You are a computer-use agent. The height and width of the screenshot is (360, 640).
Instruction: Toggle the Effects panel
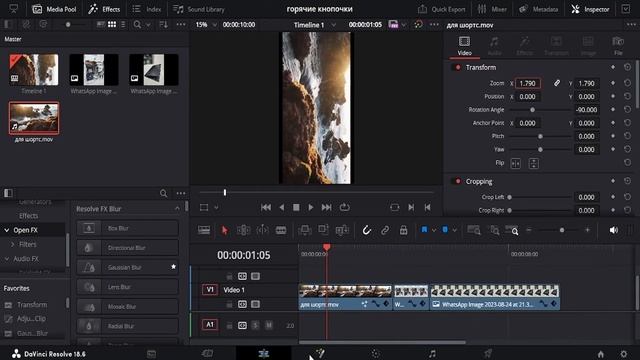tap(104, 9)
